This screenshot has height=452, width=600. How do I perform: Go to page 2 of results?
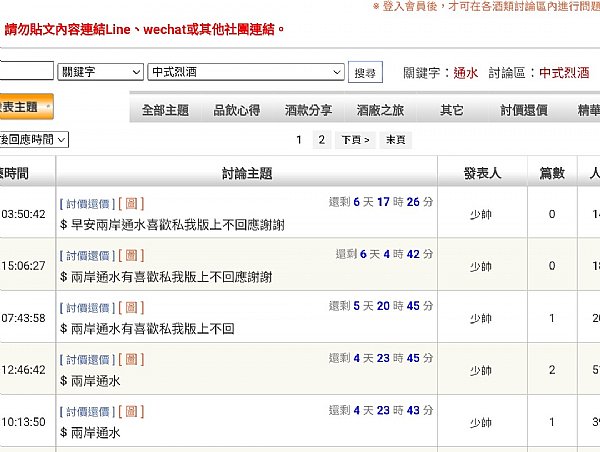(x=322, y=140)
